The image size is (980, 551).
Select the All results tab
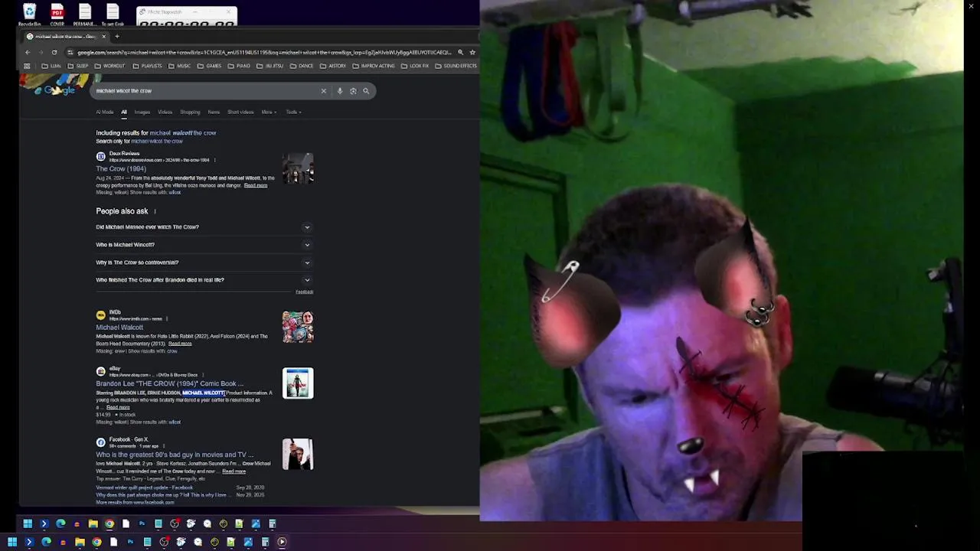(x=124, y=112)
